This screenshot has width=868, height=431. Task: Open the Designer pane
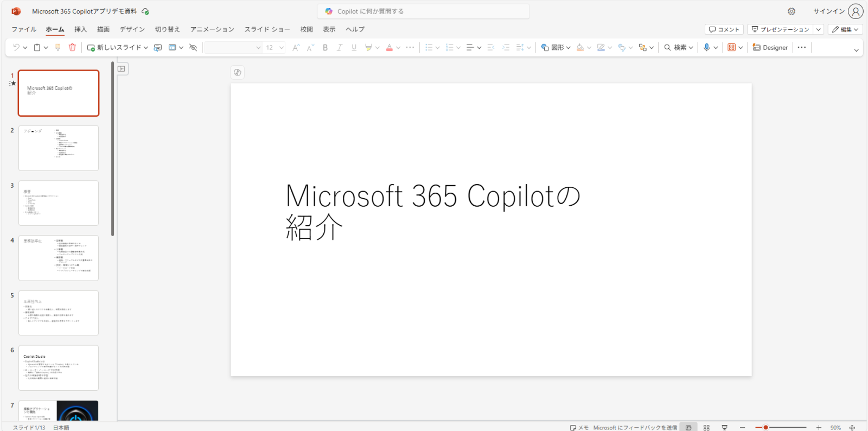tap(770, 48)
